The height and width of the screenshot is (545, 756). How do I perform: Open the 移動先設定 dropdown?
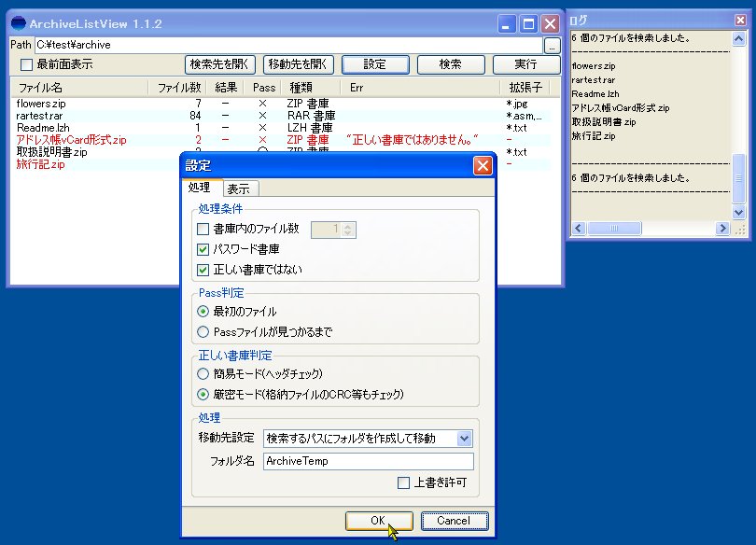pos(465,438)
